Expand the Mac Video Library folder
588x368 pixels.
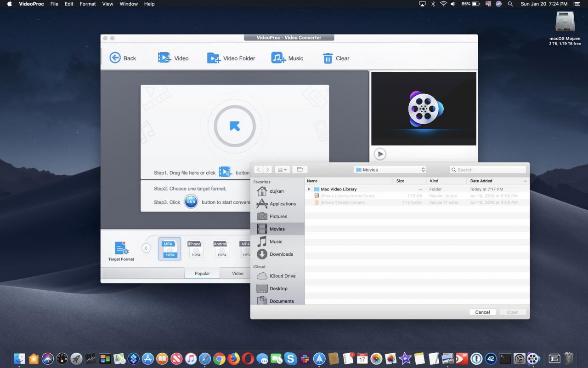(x=309, y=189)
